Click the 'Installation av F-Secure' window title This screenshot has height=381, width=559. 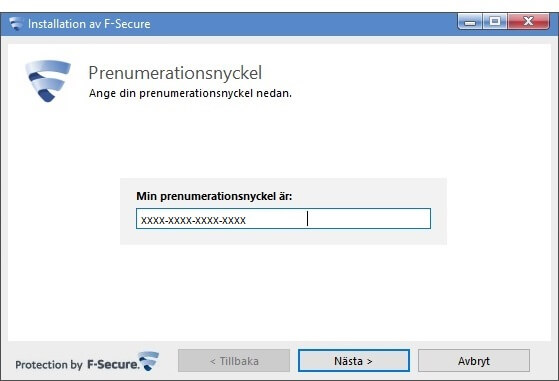pyautogui.click(x=89, y=24)
